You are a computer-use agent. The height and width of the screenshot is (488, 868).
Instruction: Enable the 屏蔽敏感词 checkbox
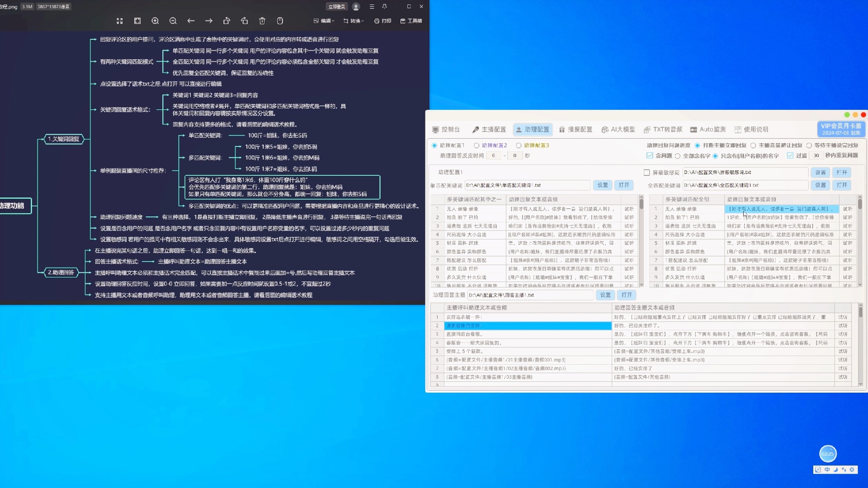[x=646, y=173]
